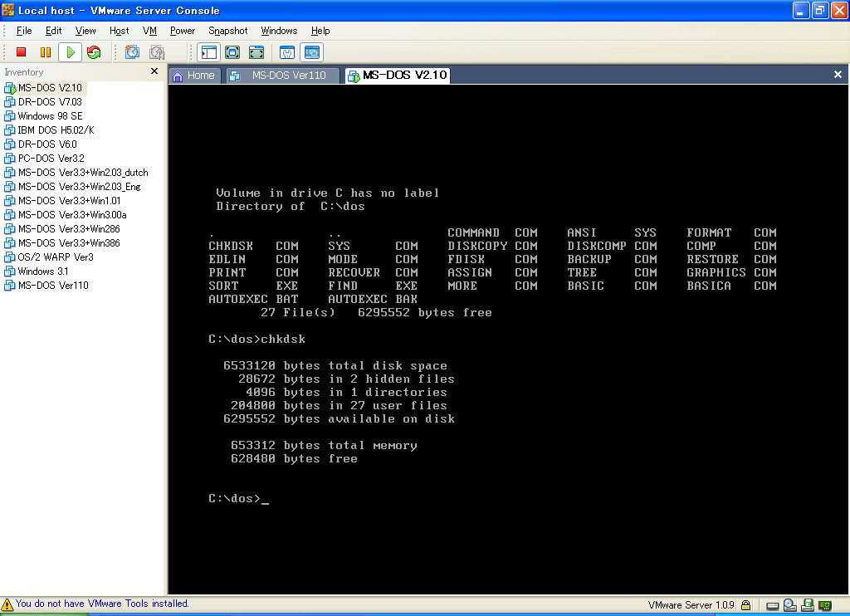Open the Snapshot menu
The height and width of the screenshot is (616, 850).
click(227, 31)
